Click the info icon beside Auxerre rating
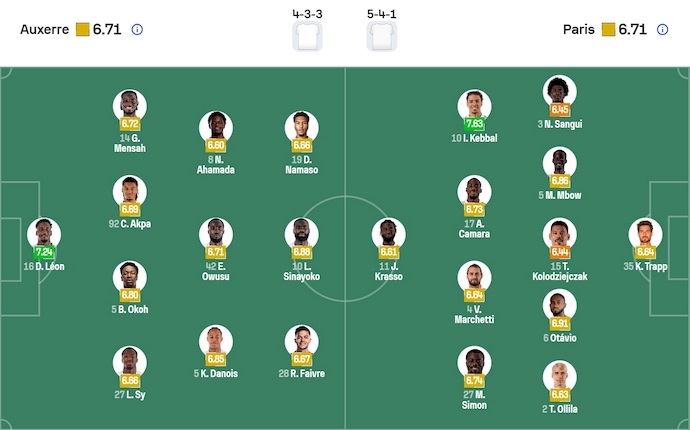 [x=137, y=30]
